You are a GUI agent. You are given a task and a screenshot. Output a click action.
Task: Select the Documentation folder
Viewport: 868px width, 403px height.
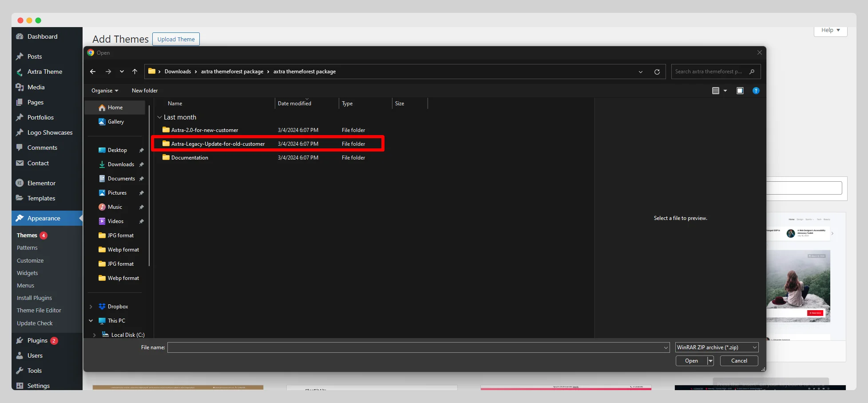point(190,158)
